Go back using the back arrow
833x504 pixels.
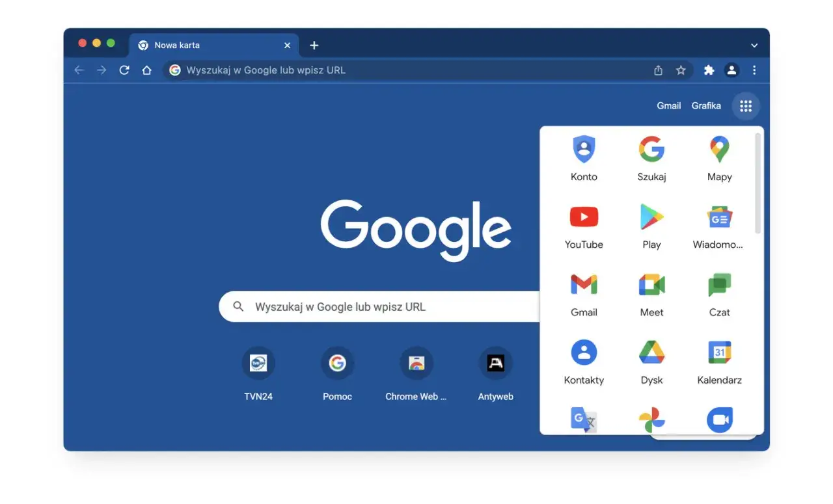79,70
